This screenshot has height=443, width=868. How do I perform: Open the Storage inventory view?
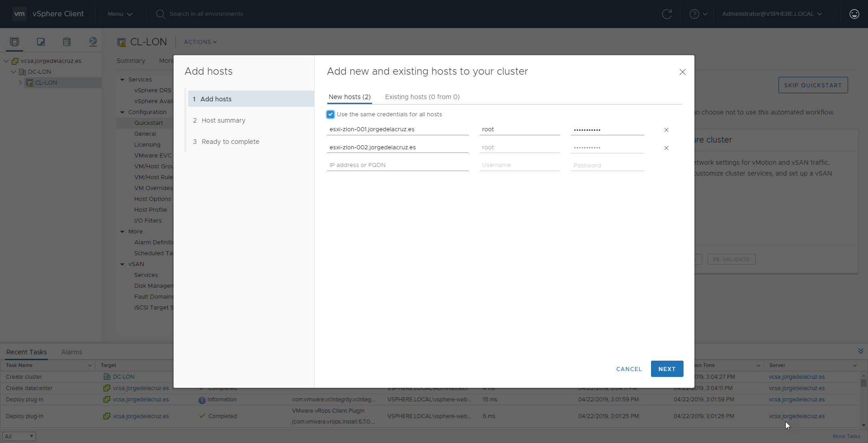67,42
